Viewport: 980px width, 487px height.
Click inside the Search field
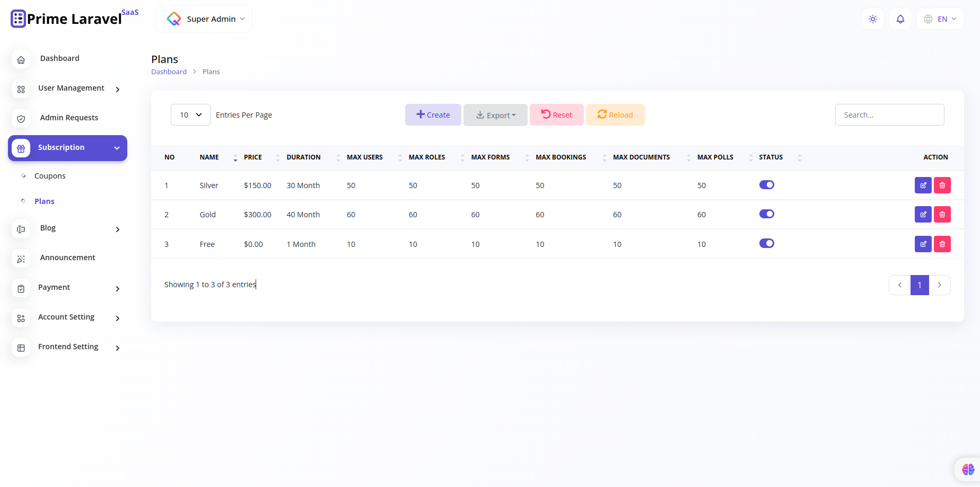click(x=889, y=114)
